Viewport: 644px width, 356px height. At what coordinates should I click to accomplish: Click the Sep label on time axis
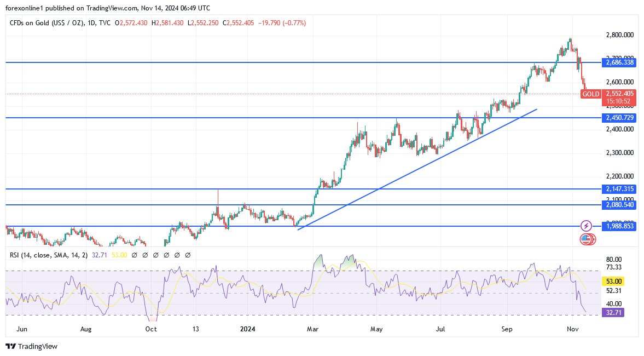click(x=507, y=329)
